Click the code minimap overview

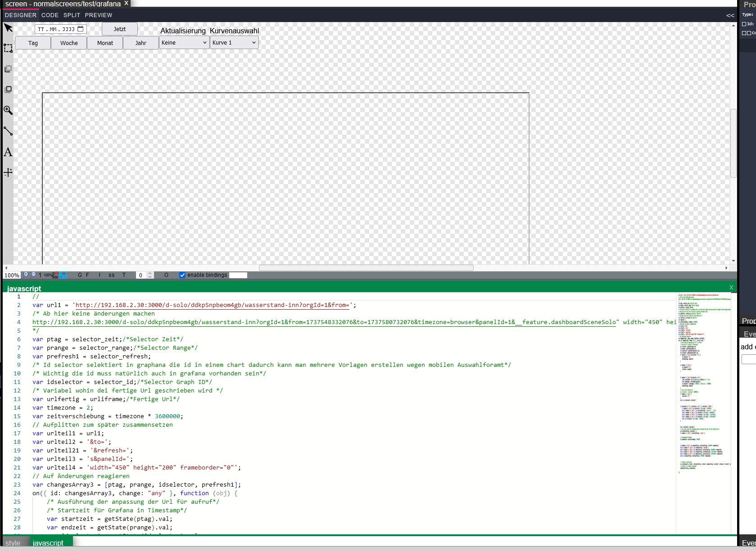tap(704, 383)
